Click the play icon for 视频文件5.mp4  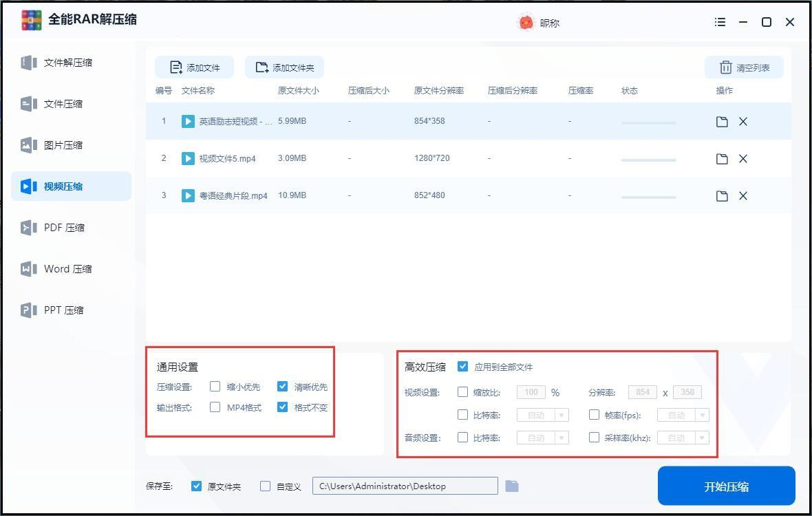pyautogui.click(x=188, y=158)
